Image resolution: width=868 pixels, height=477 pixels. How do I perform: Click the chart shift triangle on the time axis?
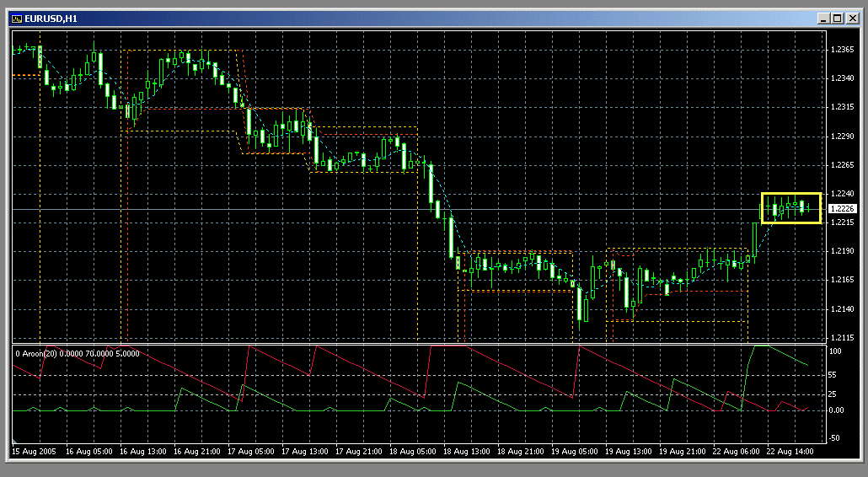point(14,441)
